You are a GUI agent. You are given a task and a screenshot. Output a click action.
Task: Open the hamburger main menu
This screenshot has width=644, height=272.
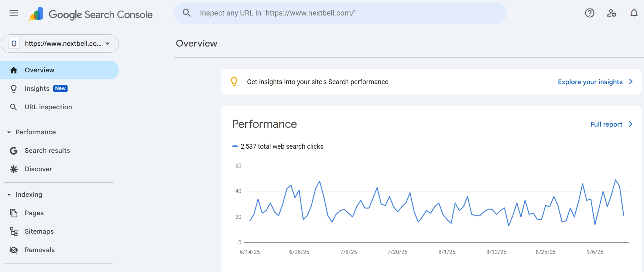pyautogui.click(x=14, y=13)
